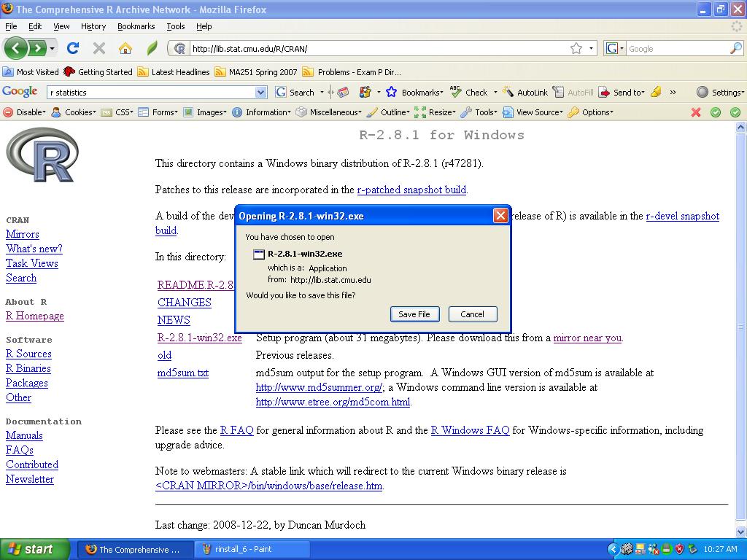This screenshot has height=560, width=747.
Task: Open the Settings dropdown on Google toolbar
Action: coord(720,92)
